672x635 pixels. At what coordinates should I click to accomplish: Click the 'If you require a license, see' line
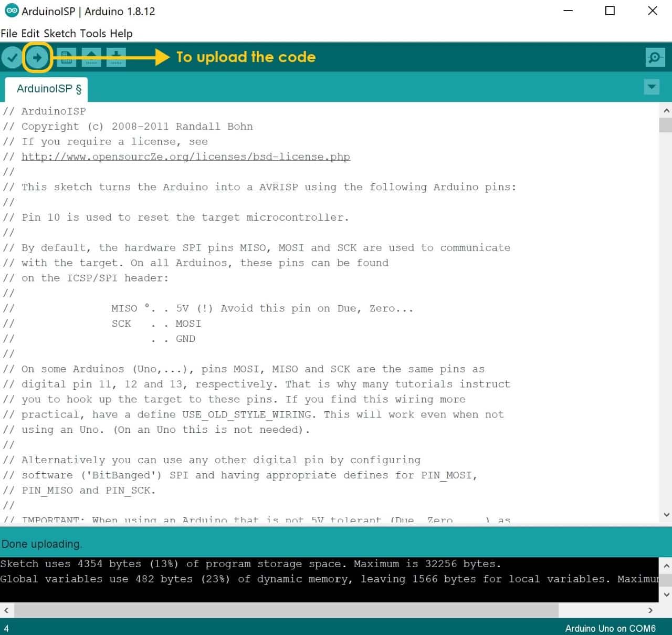tap(105, 141)
